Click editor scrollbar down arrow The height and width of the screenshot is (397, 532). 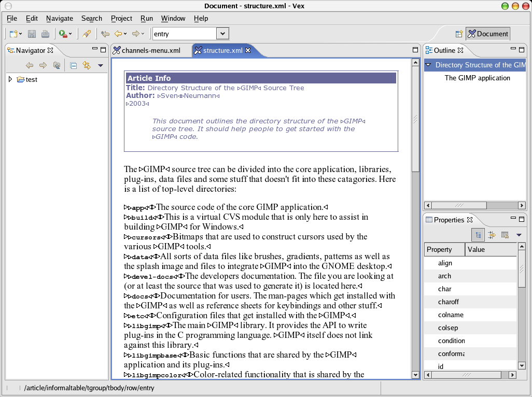tap(415, 375)
